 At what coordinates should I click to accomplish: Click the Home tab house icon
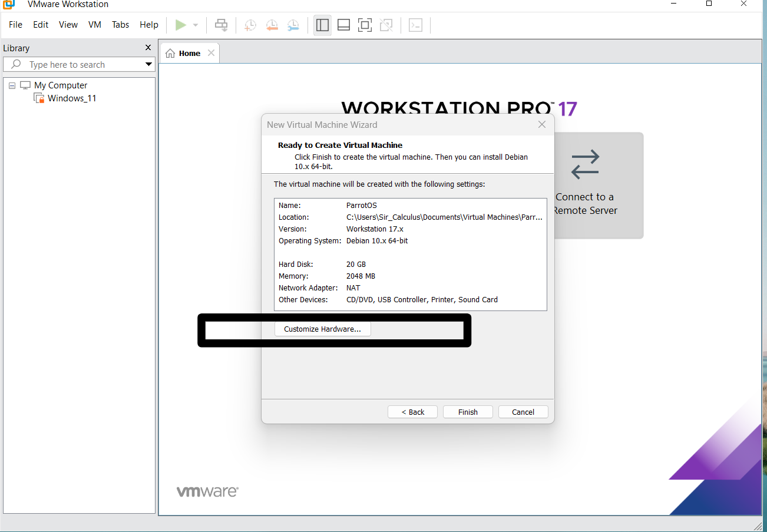point(170,54)
